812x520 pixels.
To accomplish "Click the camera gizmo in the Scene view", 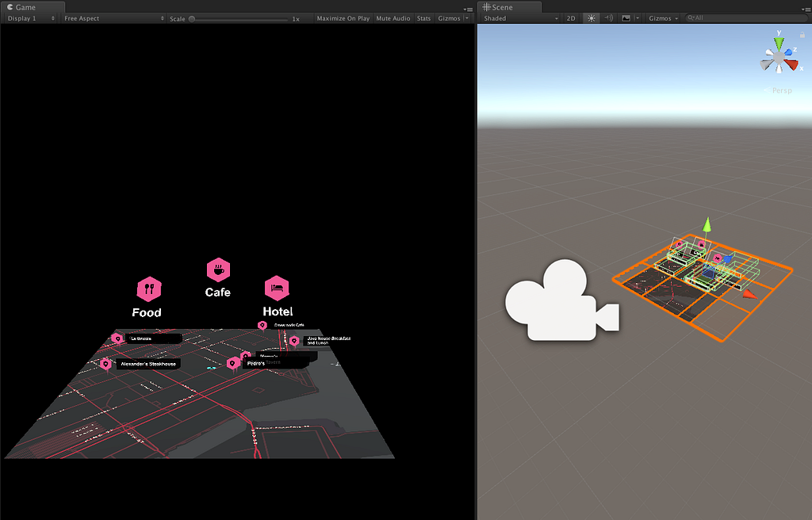I will (x=562, y=301).
